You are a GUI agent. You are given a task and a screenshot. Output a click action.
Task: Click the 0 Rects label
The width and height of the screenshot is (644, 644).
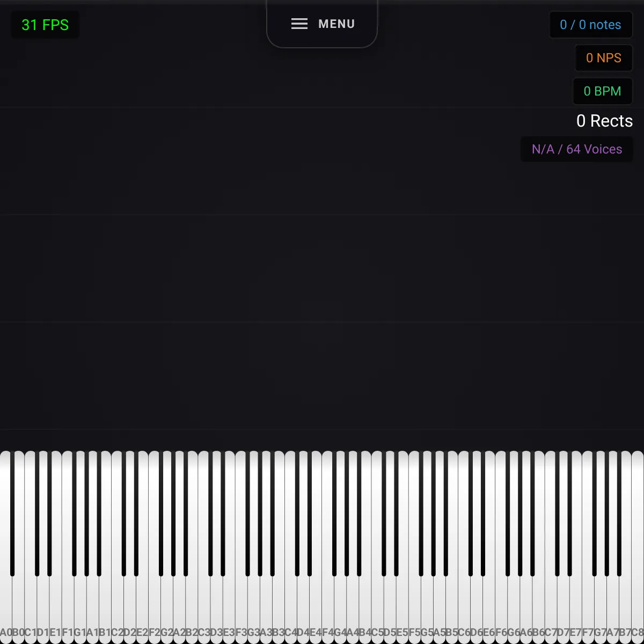pos(604,121)
